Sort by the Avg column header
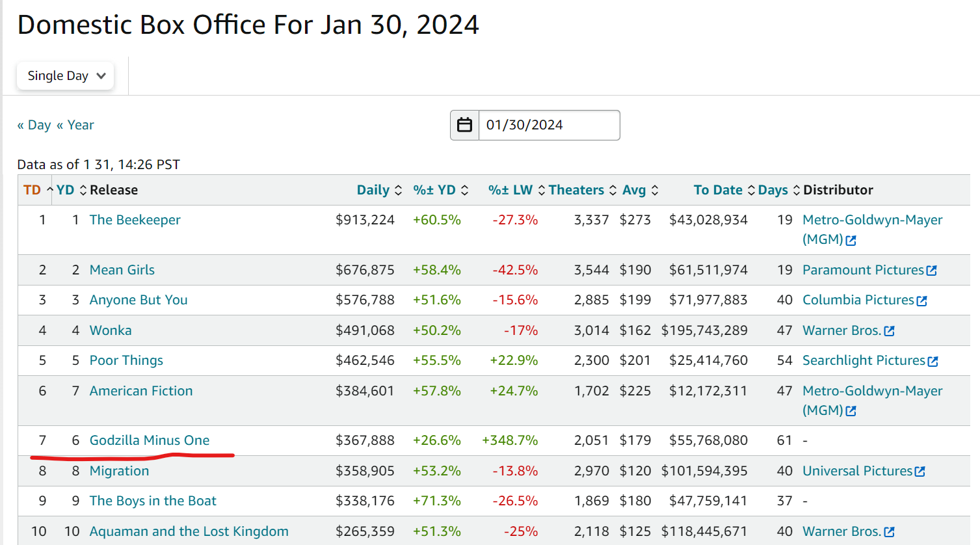Viewport: 980px width, 545px height. (x=633, y=190)
